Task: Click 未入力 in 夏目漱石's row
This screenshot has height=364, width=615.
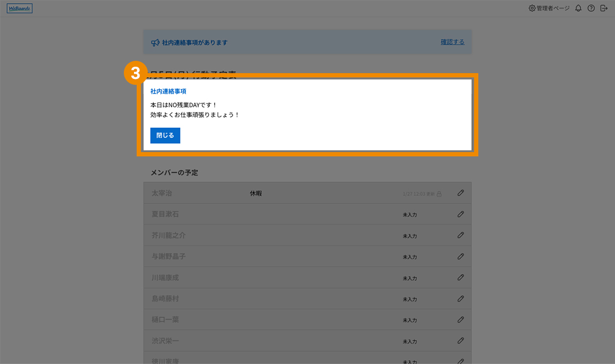Action: pyautogui.click(x=410, y=215)
